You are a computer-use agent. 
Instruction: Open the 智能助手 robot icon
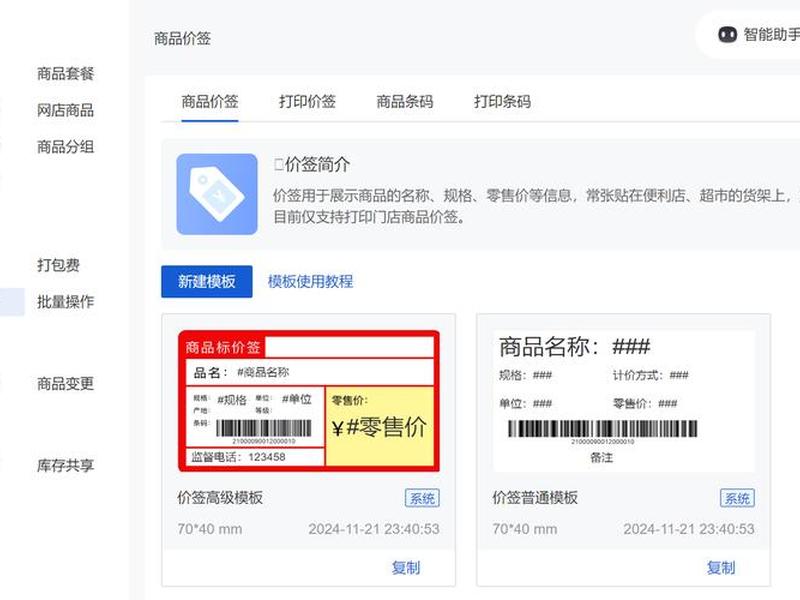[x=728, y=35]
